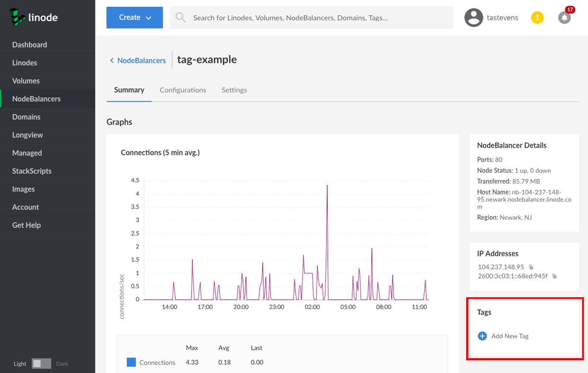Copy the IPv4 address using its clipboard icon
588x373 pixels.
click(x=531, y=267)
